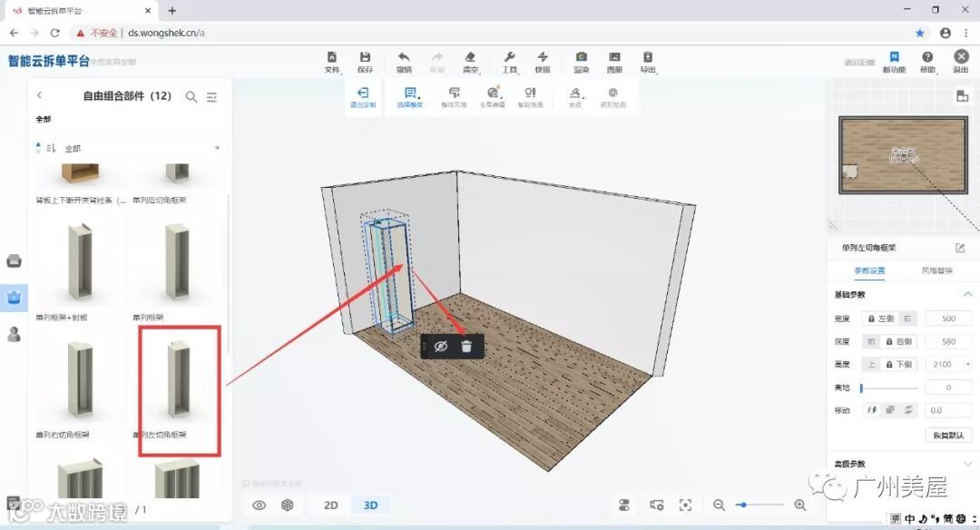
Task: Click the display toggles icon in bottom bar
Action: pyautogui.click(x=623, y=505)
